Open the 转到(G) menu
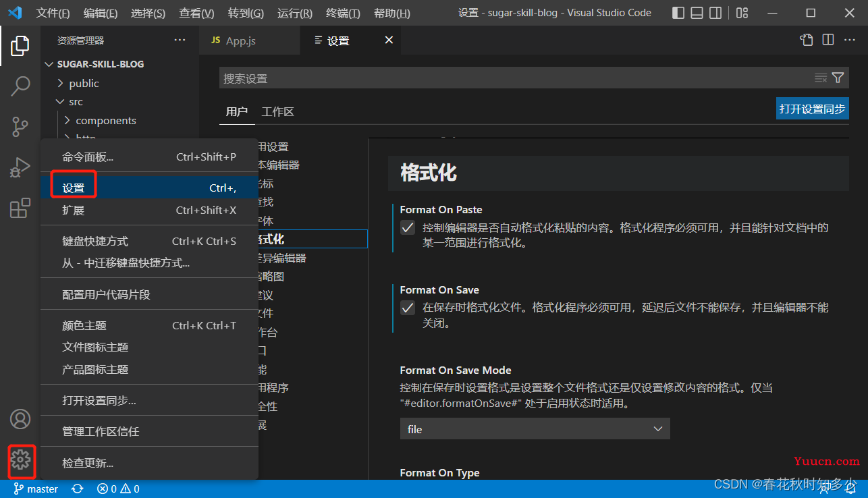Viewport: 868px width, 498px height. coord(246,13)
